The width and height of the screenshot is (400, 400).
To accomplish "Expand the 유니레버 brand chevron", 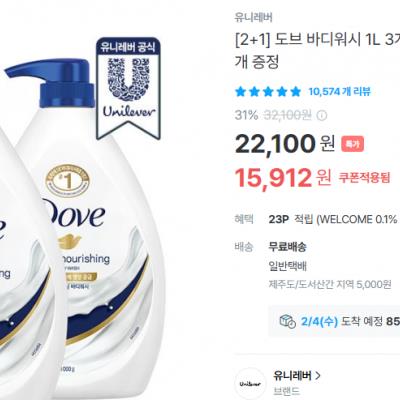I will click(x=318, y=376).
